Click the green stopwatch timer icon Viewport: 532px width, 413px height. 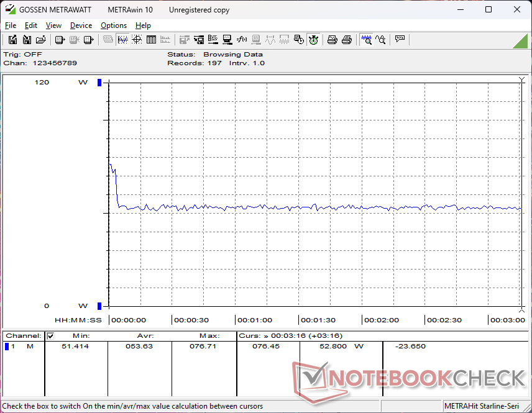tap(314, 40)
